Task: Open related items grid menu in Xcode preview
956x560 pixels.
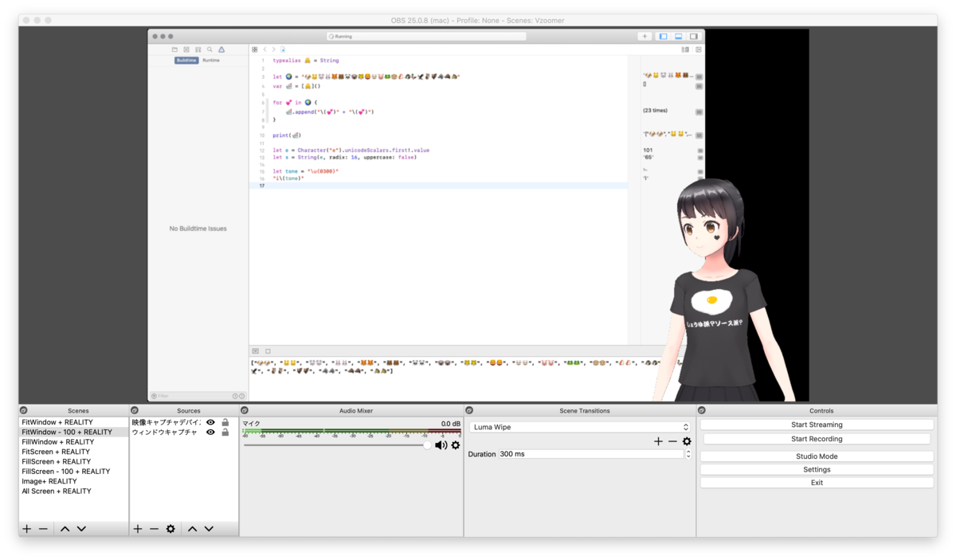Action: (255, 49)
